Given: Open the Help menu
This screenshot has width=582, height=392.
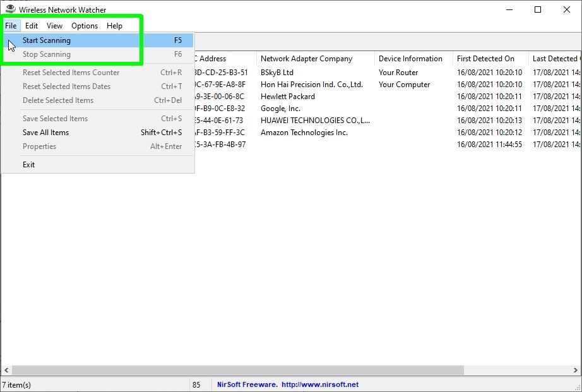Looking at the screenshot, I should 114,26.
